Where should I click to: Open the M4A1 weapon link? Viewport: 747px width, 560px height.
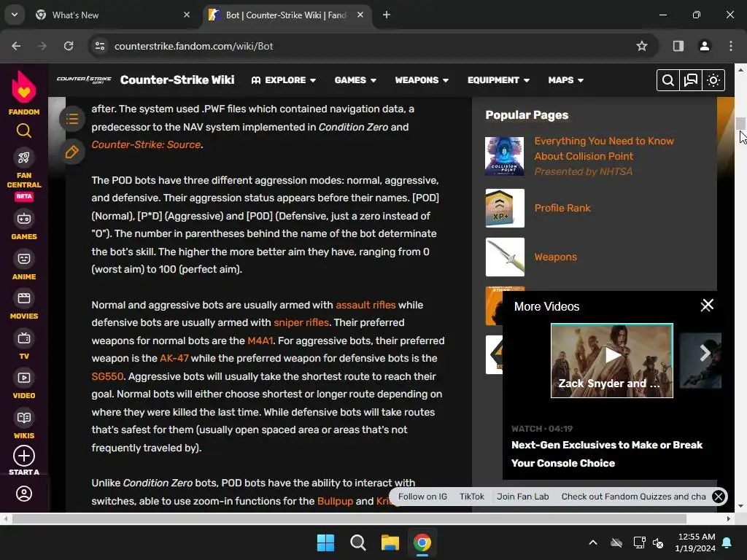(260, 341)
